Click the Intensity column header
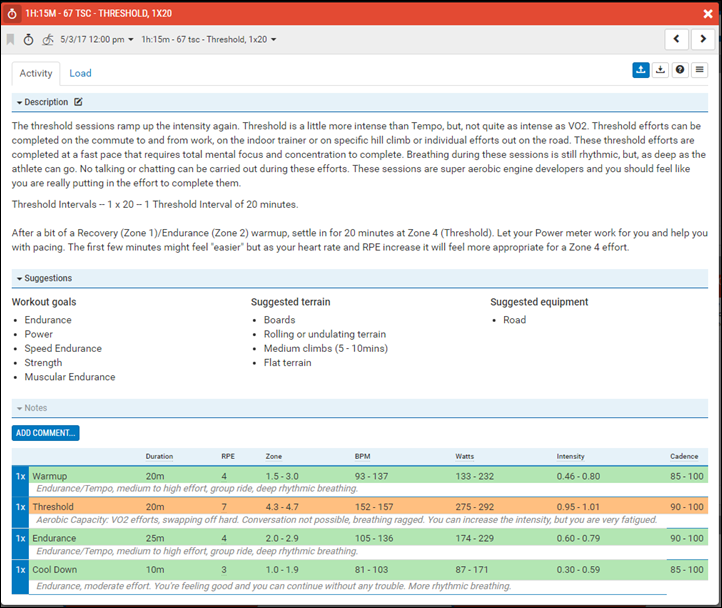 tap(571, 456)
